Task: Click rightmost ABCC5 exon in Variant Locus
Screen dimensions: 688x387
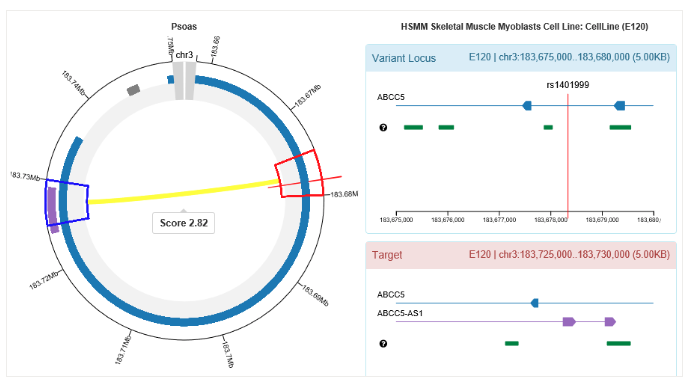Action: pyautogui.click(x=620, y=105)
